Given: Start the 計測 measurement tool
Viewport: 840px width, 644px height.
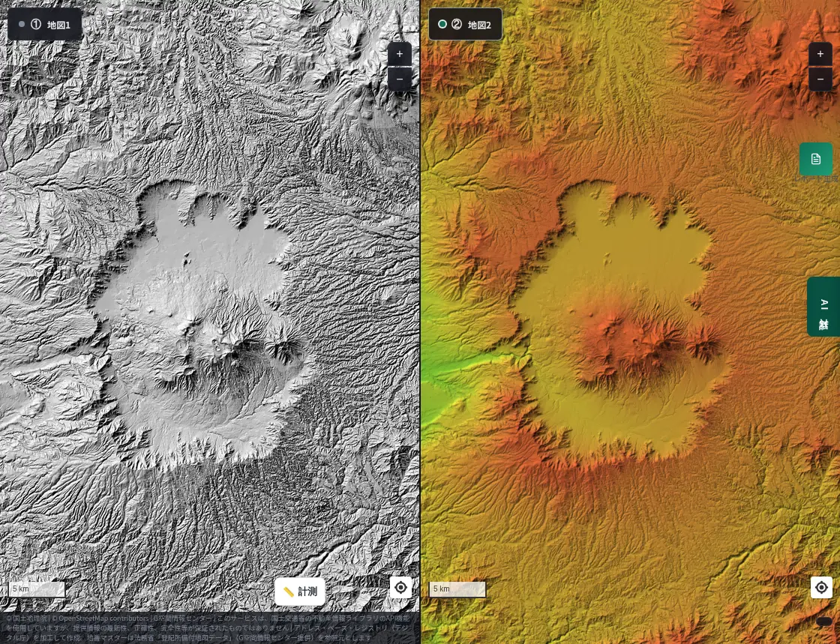Looking at the screenshot, I should (x=300, y=592).
